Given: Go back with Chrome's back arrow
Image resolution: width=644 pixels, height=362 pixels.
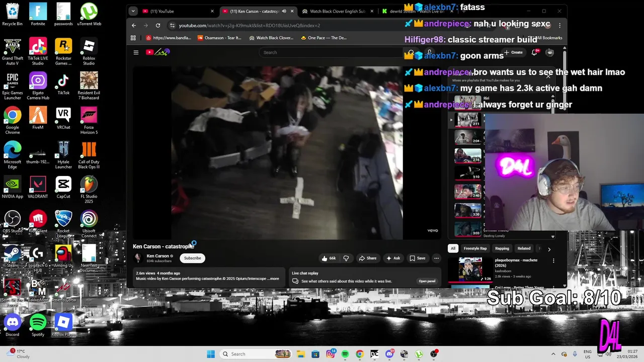Looking at the screenshot, I should click(x=134, y=25).
